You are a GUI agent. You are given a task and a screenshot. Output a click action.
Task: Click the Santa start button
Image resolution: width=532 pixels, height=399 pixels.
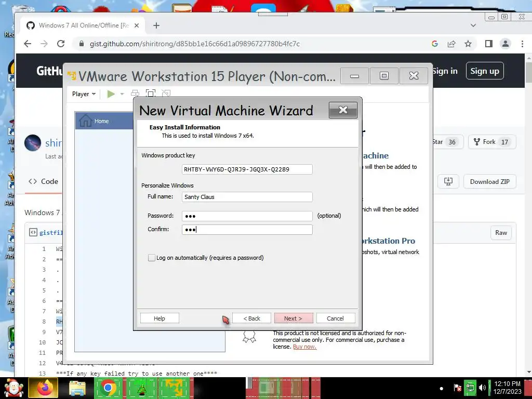click(x=13, y=388)
